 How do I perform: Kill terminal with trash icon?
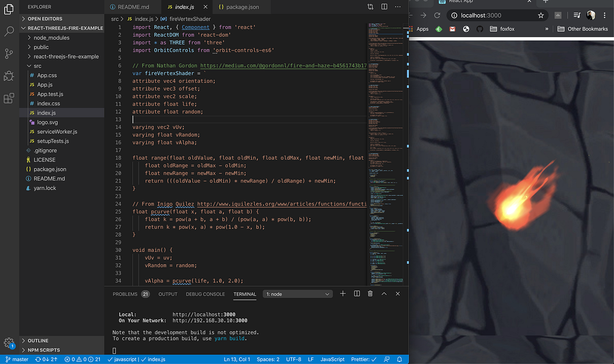(370, 293)
